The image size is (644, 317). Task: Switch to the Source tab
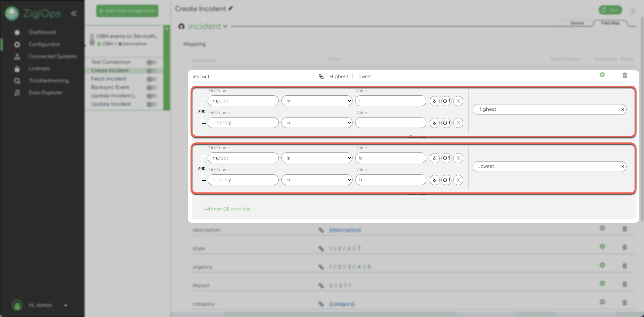pyautogui.click(x=577, y=23)
